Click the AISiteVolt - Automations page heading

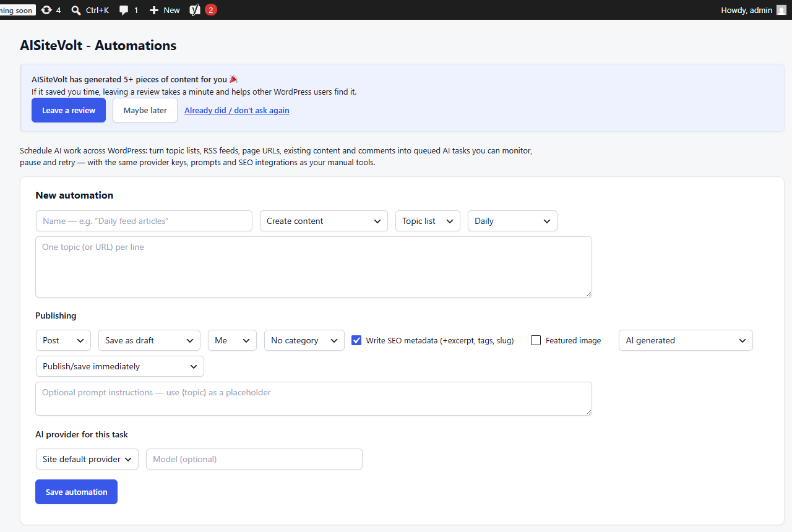pos(98,46)
